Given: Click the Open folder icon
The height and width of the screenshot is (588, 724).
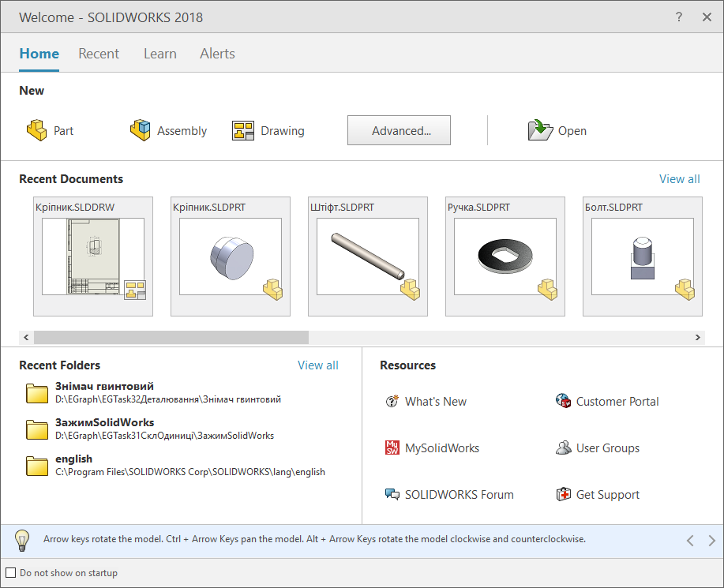Looking at the screenshot, I should tap(540, 130).
